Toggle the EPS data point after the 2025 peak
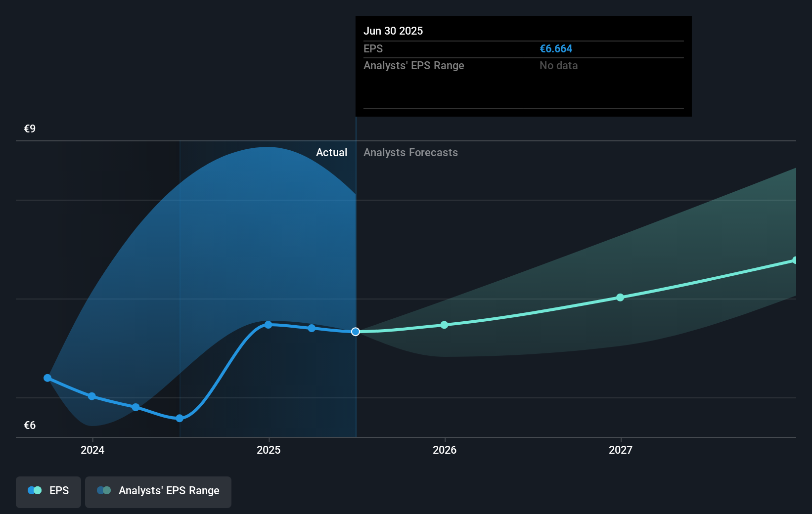Image resolution: width=812 pixels, height=514 pixels. point(311,328)
